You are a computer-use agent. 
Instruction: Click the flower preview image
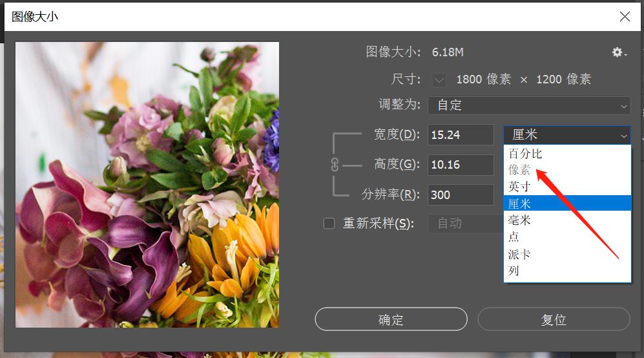147,185
